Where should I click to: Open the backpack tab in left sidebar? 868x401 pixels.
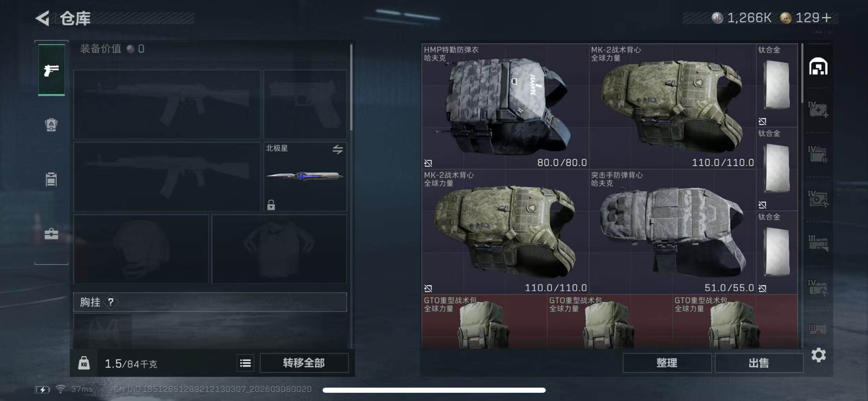coord(51,125)
